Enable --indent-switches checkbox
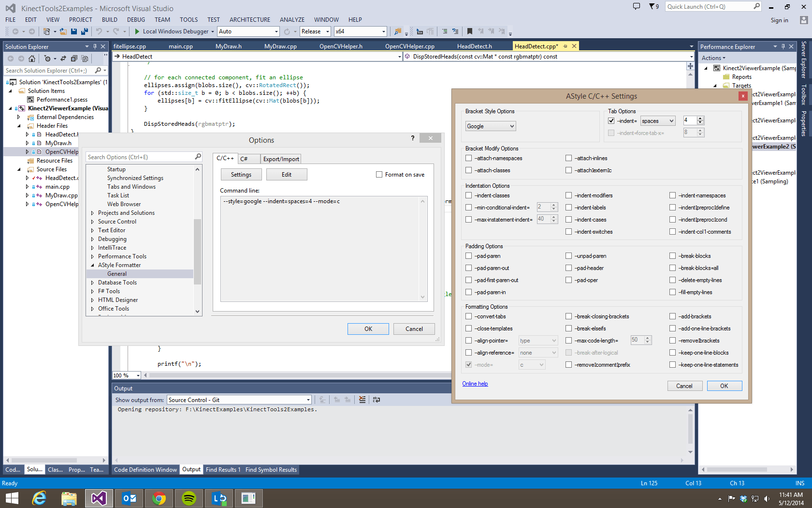 569,232
